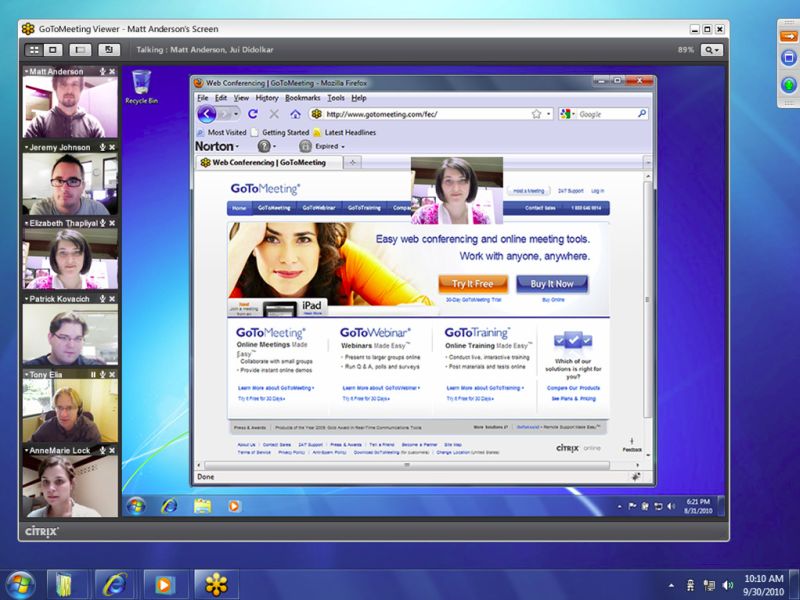Open the Tools menu in Firefox
The height and width of the screenshot is (600, 800).
click(336, 98)
